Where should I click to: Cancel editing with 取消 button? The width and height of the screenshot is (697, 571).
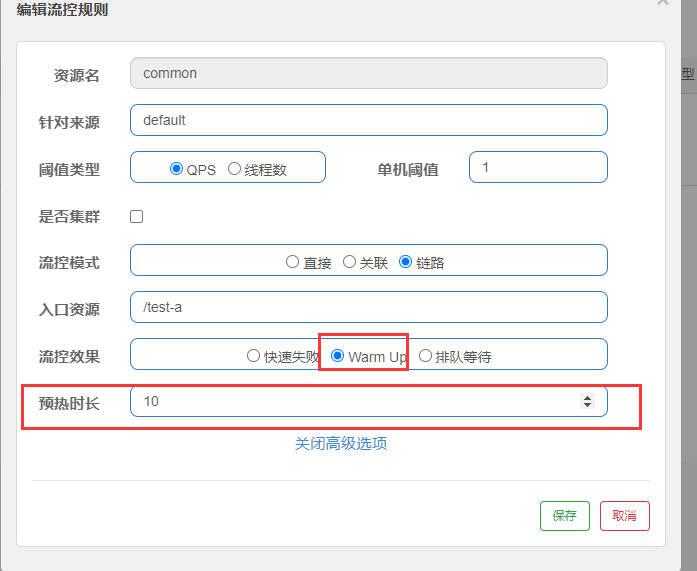tap(625, 516)
